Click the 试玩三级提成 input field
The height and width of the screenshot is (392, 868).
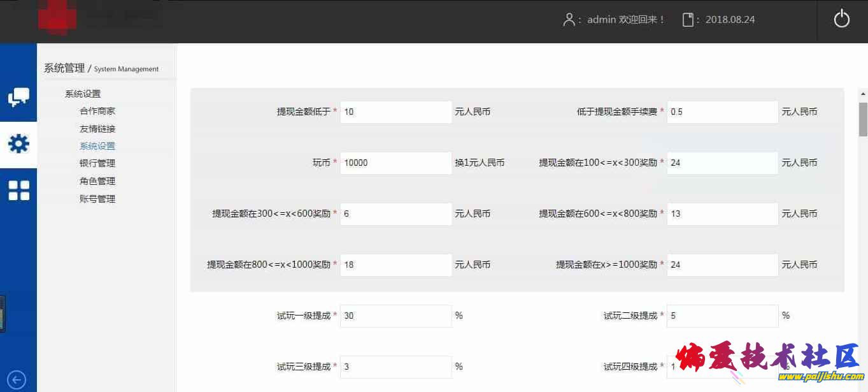396,367
